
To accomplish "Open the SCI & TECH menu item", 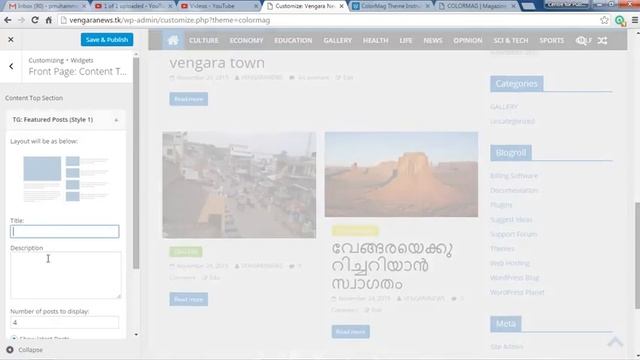I will pos(511,40).
